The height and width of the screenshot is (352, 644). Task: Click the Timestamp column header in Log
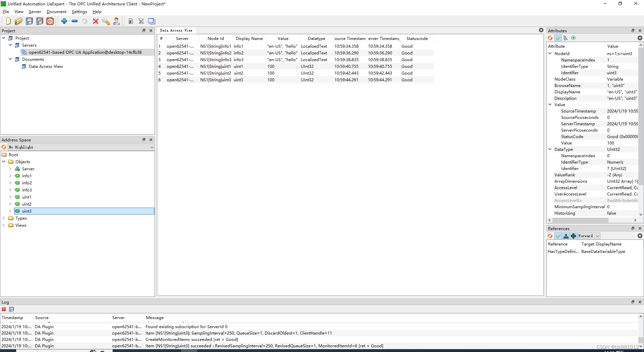(x=17, y=317)
